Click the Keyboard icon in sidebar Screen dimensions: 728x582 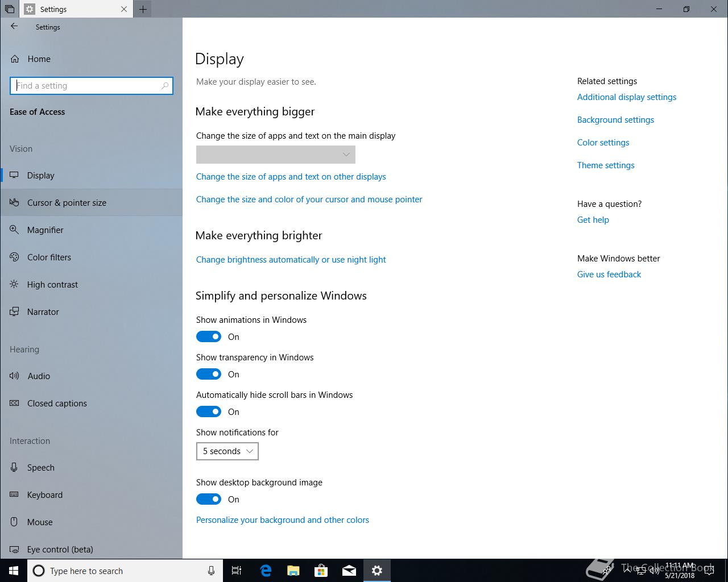coord(14,494)
